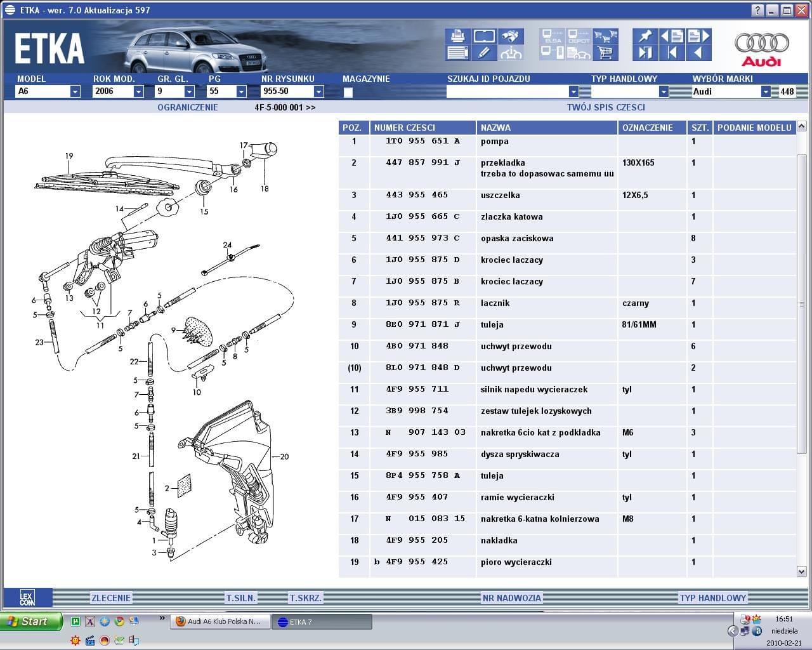Click the T.SILN. bottom menu item
Image resolution: width=812 pixels, height=650 pixels.
point(241,598)
